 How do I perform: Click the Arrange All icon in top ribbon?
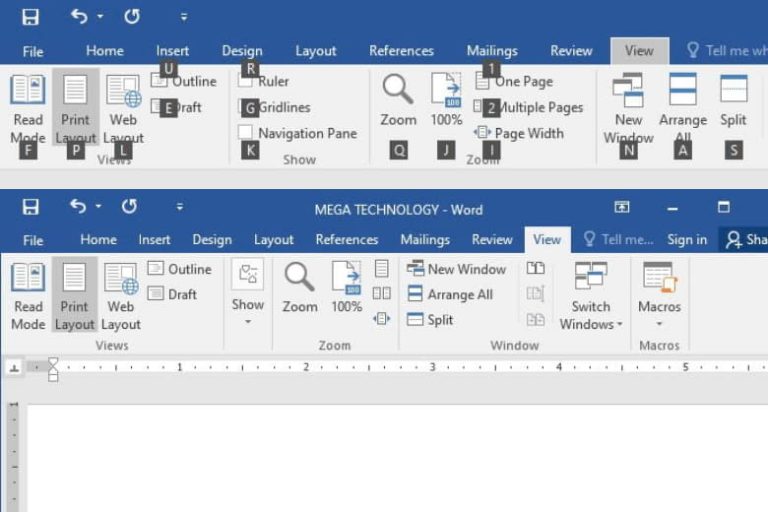tap(683, 91)
